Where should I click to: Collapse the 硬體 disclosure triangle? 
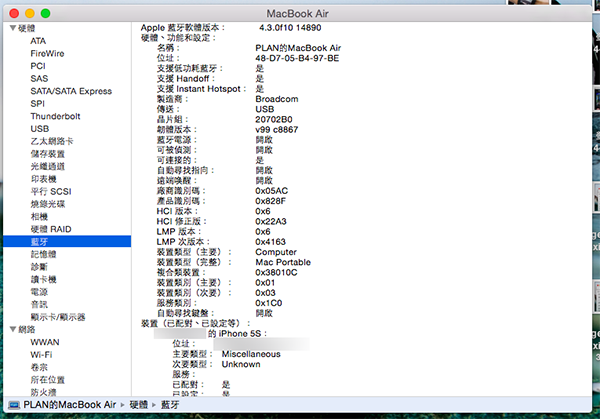tap(11, 29)
